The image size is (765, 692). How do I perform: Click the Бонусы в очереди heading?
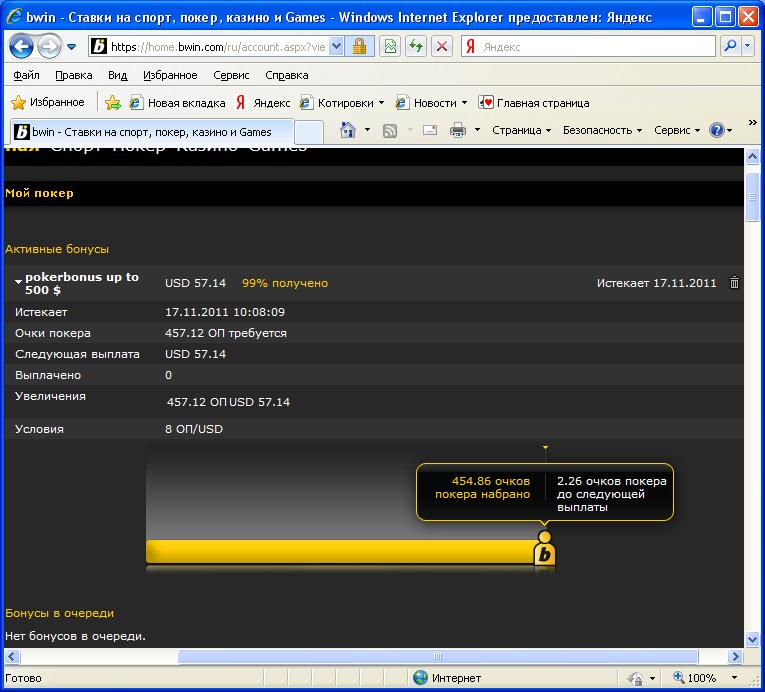coord(60,613)
